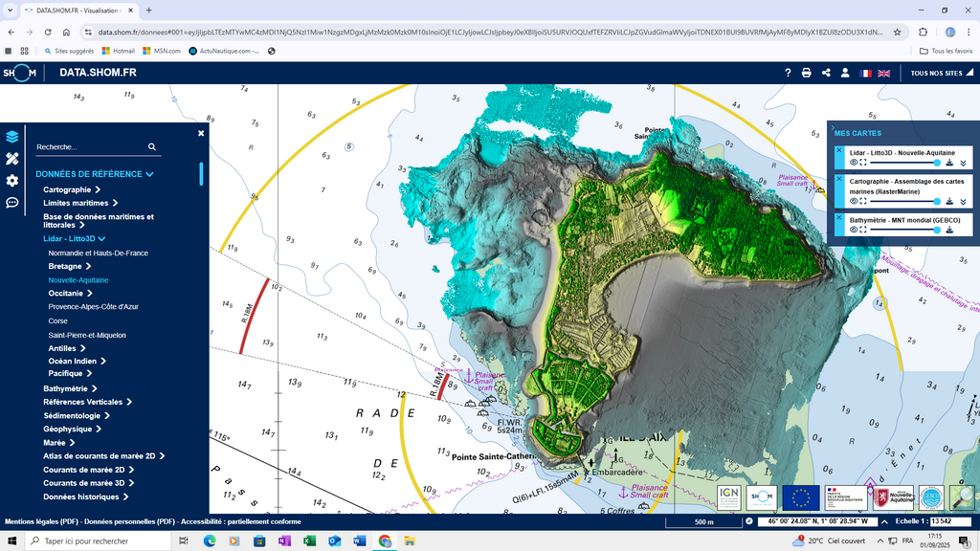The image size is (980, 551).
Task: Open the Hotmail bookmark
Action: click(118, 52)
